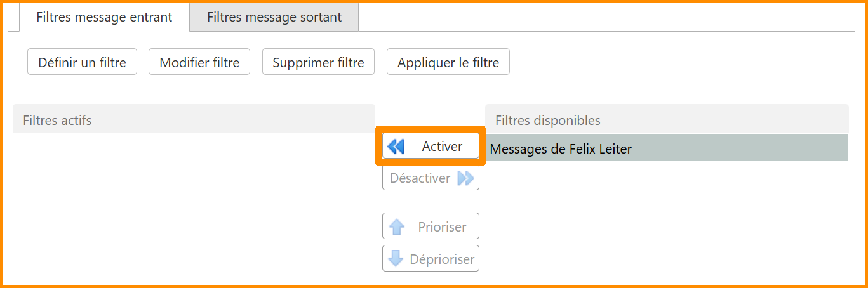This screenshot has height=288, width=868.
Task: Click the blue double-left arrow Activer icon
Action: click(396, 147)
